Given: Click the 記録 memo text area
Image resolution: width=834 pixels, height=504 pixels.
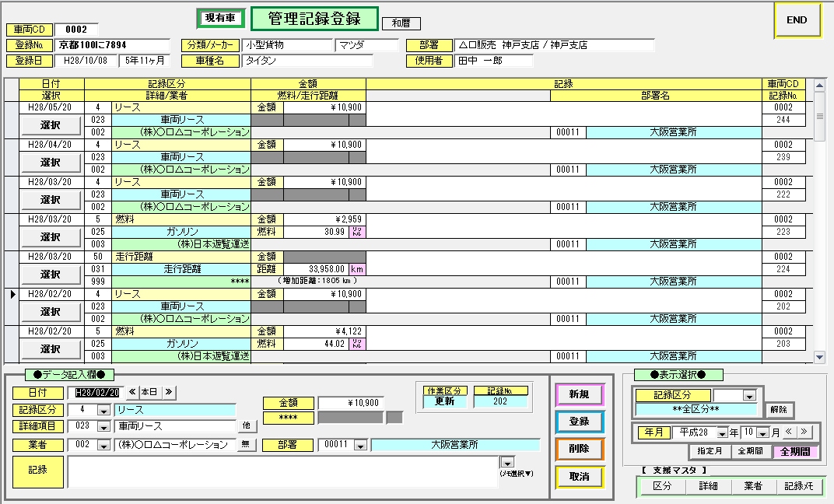Looking at the screenshot, I should point(283,471).
